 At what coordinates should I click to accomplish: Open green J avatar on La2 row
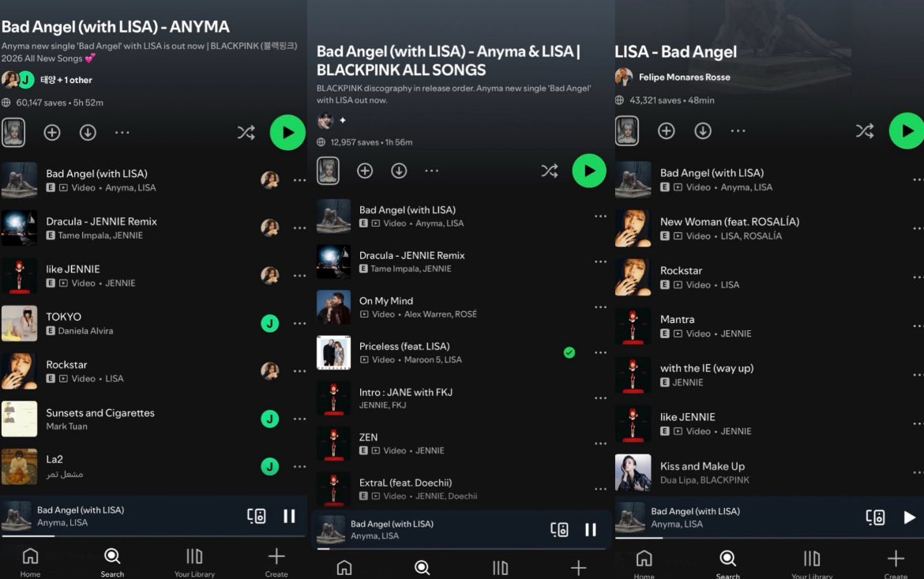tap(270, 466)
